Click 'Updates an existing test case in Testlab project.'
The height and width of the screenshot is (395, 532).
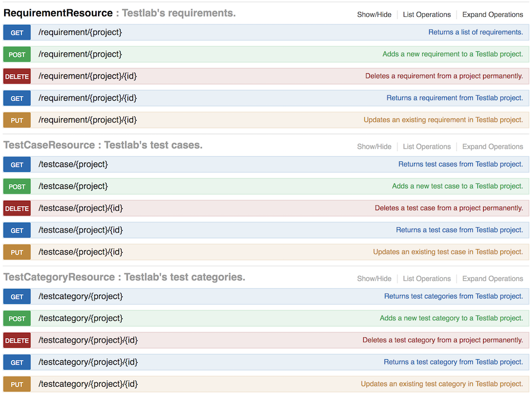point(448,252)
